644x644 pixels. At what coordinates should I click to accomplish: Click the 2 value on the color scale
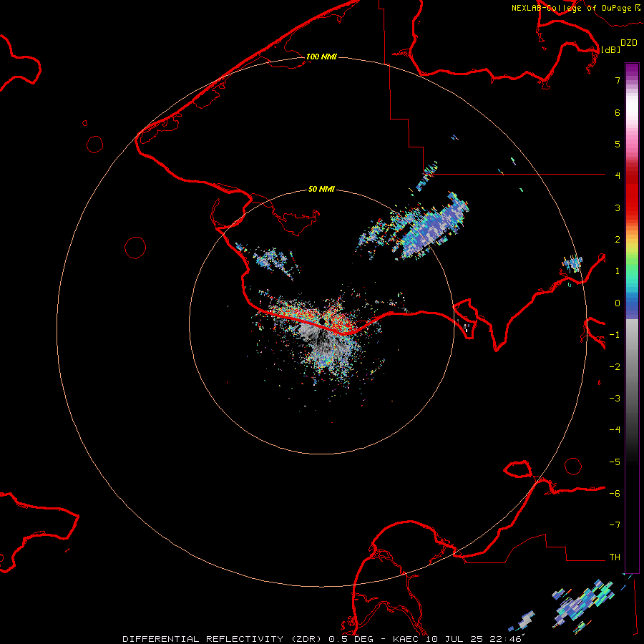618,240
